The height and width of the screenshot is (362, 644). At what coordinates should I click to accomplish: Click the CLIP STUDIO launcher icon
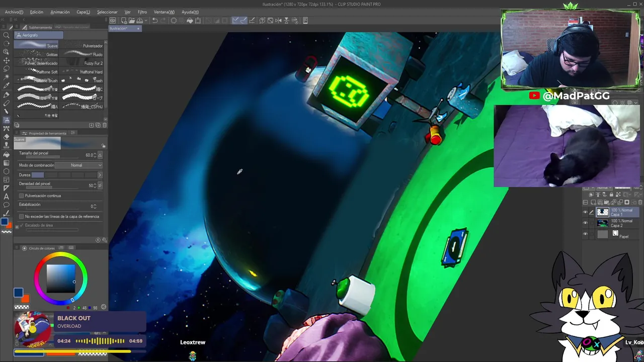113,21
